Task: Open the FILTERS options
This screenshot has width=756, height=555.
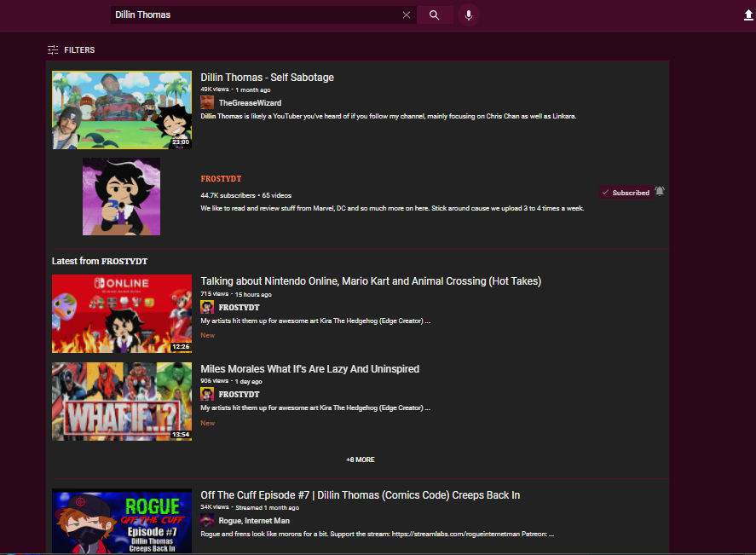Action: [71, 49]
